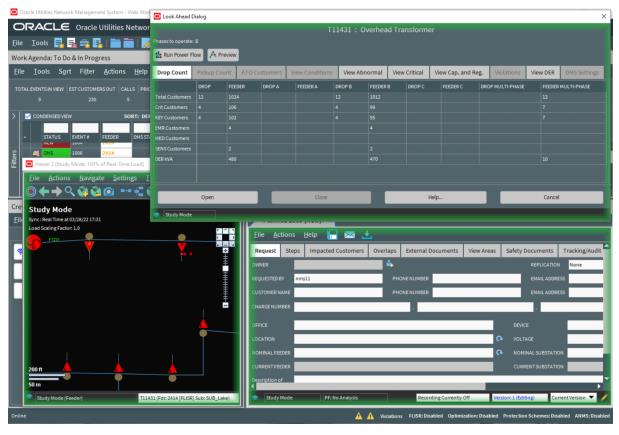Click refresh icon beside Nominal Feeder field
The image size is (619, 435).
(x=499, y=352)
